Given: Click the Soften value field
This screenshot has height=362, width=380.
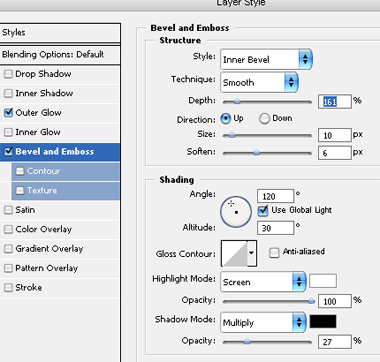Looking at the screenshot, I should [335, 153].
